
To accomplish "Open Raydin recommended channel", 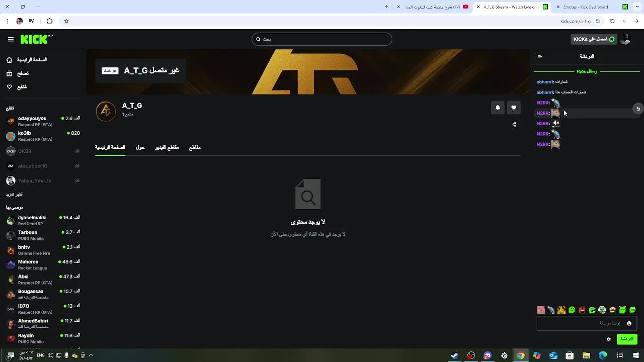I will (43, 338).
